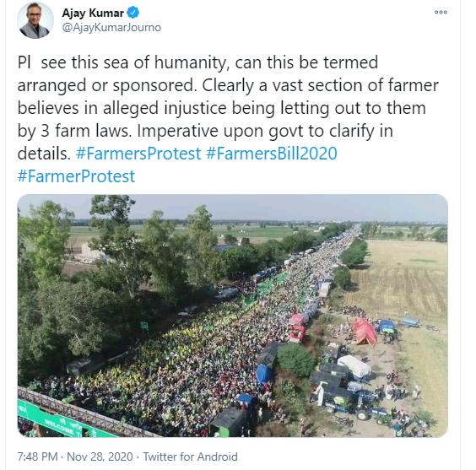Click the Nov 28, 2020 date
This screenshot has height=470, width=476.
100,456
